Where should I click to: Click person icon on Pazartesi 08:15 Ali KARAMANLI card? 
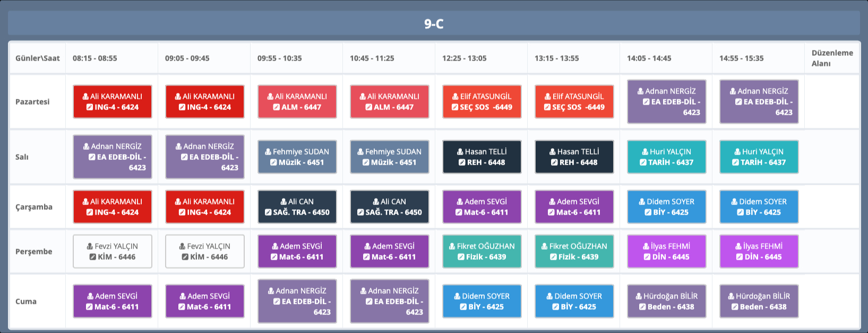(86, 97)
